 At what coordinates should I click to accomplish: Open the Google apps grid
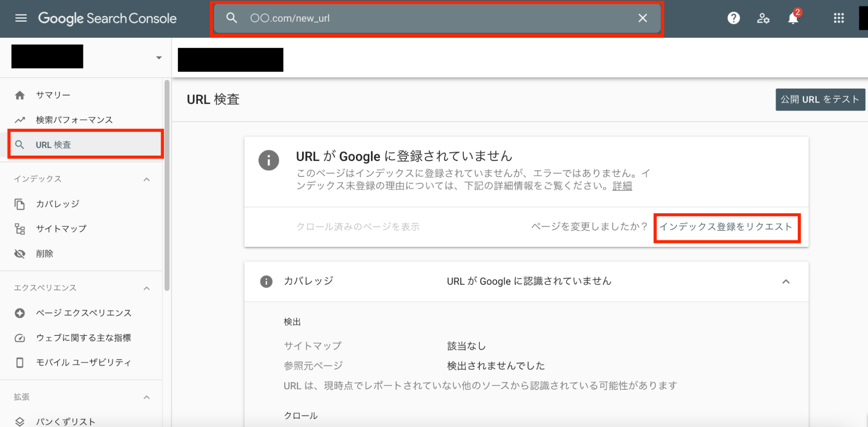point(838,18)
